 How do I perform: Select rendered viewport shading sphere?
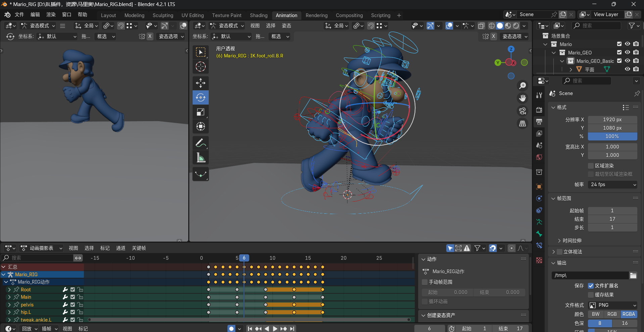pyautogui.click(x=516, y=26)
